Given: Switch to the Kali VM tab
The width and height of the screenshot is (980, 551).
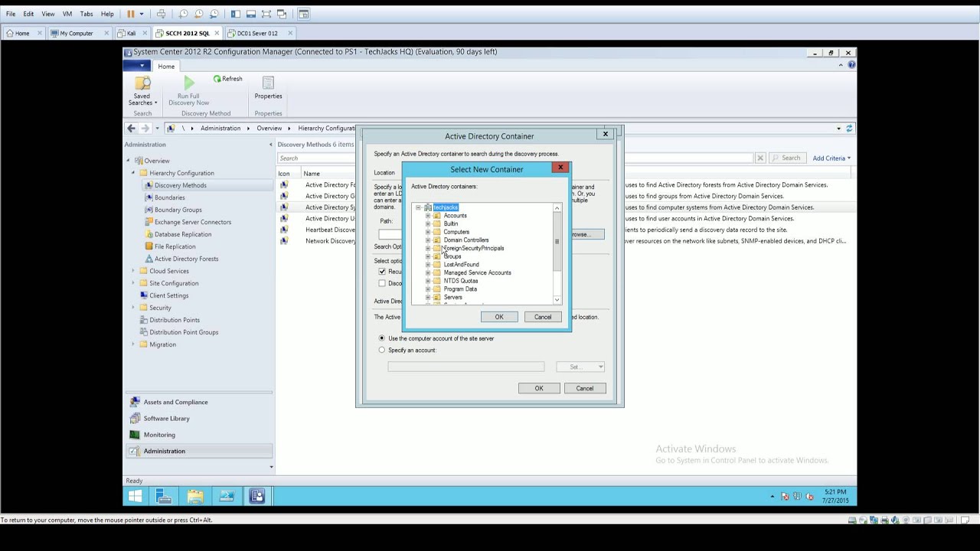Looking at the screenshot, I should [x=131, y=33].
